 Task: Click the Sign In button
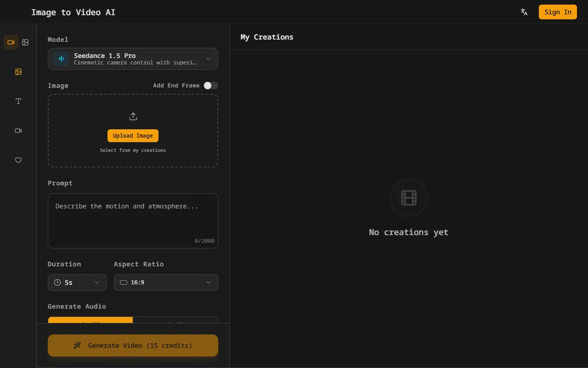pyautogui.click(x=558, y=12)
